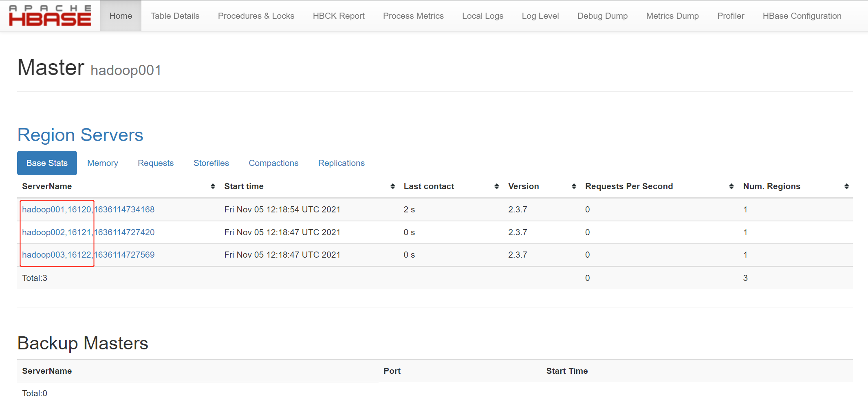This screenshot has width=868, height=415.
Task: Click the 'hadoop001' master hostname text
Action: [126, 70]
